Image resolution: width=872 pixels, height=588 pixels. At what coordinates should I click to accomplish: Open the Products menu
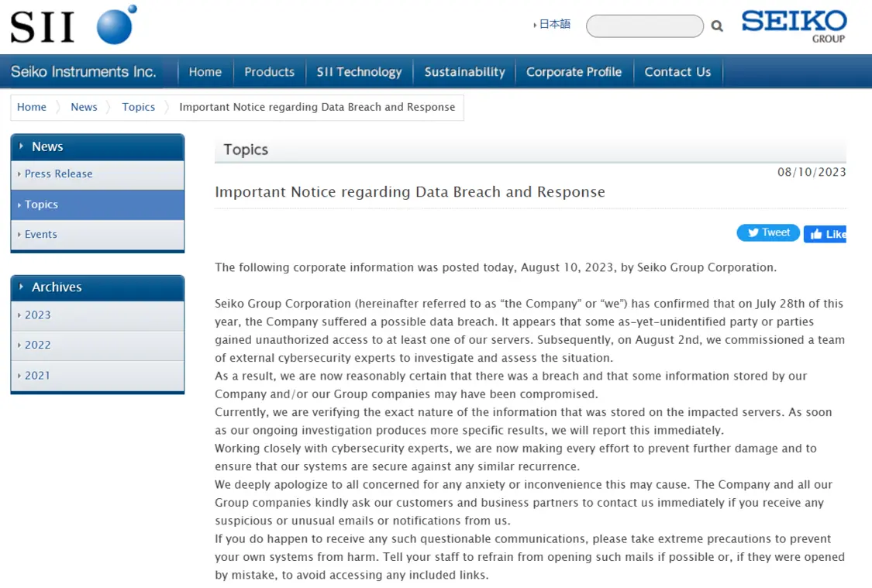[269, 72]
